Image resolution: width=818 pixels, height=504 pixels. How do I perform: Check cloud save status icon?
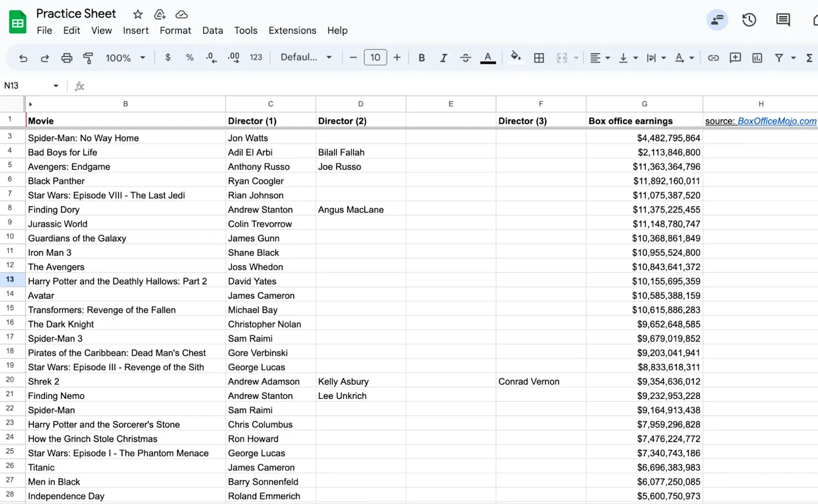(182, 14)
